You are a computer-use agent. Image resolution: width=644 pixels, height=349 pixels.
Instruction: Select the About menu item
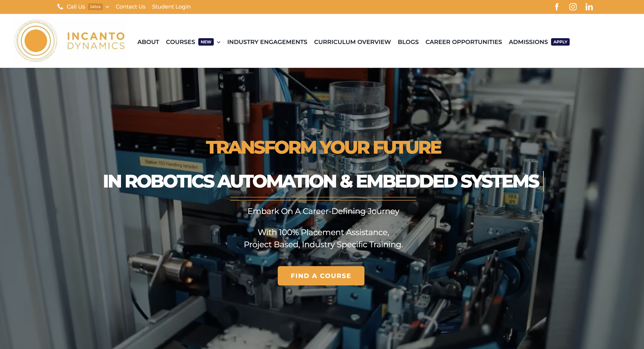tap(148, 42)
